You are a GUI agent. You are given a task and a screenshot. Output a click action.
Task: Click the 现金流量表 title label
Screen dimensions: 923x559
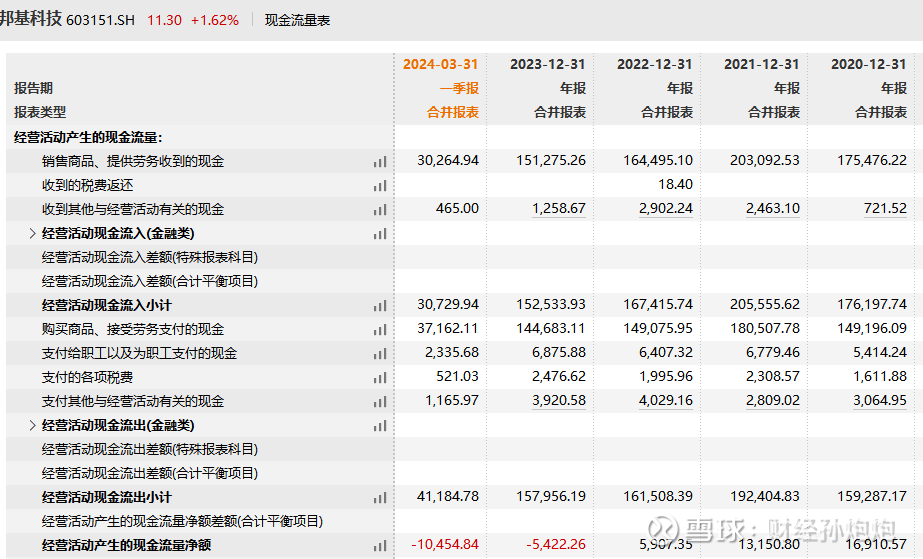pos(297,20)
